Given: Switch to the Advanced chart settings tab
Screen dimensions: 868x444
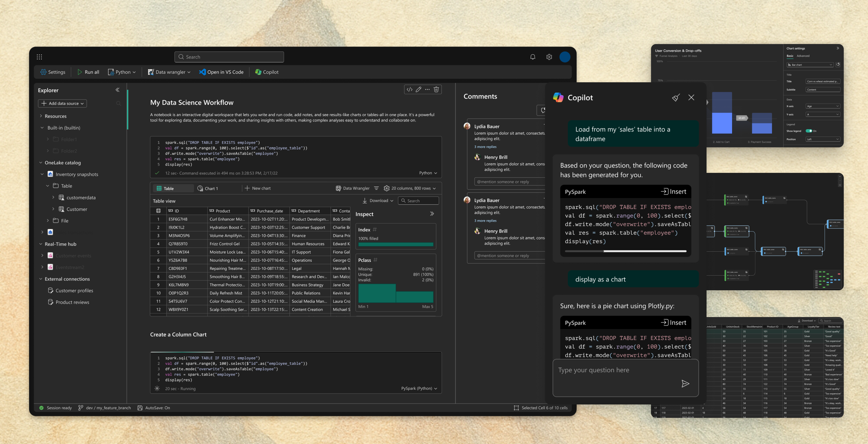Looking at the screenshot, I should [x=803, y=56].
